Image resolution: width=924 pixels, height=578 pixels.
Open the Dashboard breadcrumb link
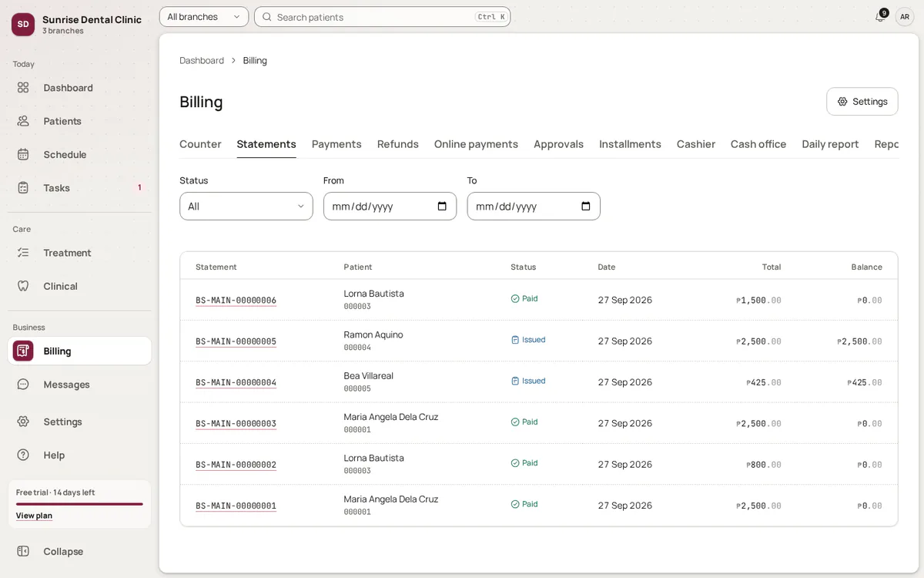click(x=202, y=60)
